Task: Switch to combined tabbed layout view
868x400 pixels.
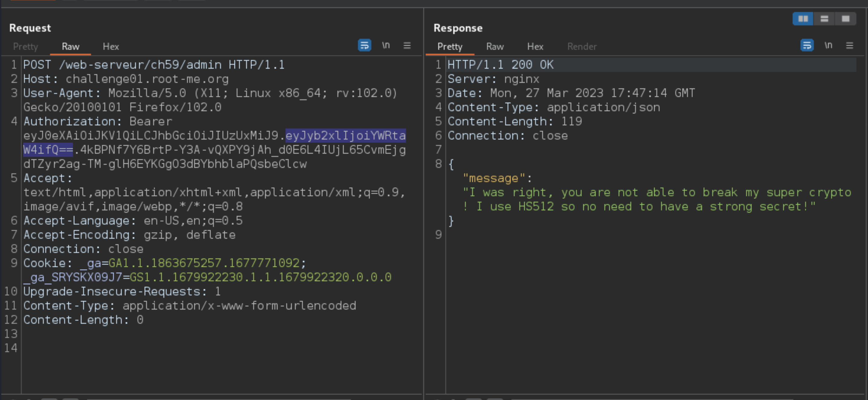Action: pyautogui.click(x=845, y=18)
